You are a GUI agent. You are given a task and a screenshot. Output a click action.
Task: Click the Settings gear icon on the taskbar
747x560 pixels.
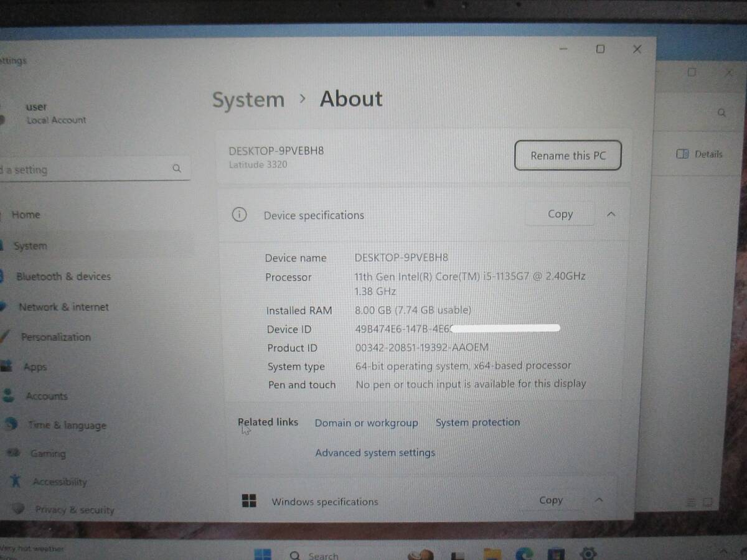tap(588, 553)
